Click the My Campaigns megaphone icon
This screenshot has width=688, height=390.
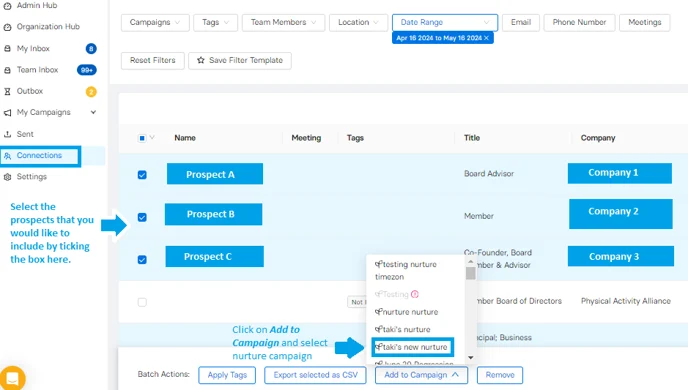click(x=7, y=113)
